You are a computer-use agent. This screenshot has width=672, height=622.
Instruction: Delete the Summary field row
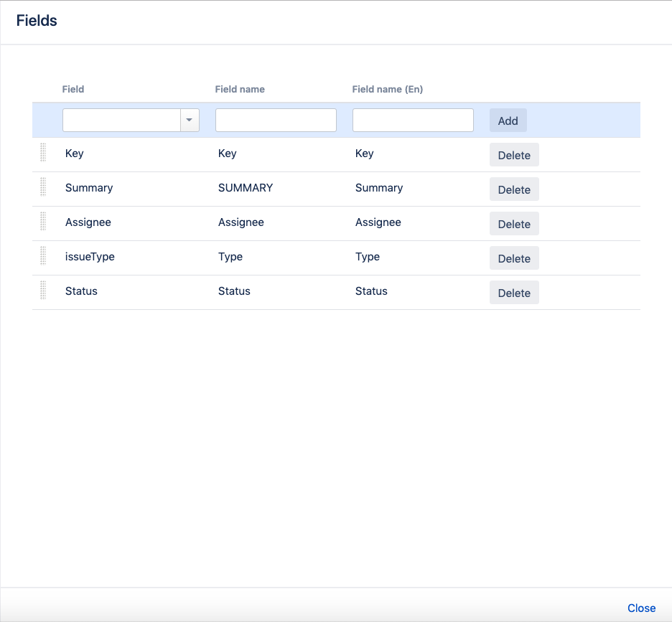pyautogui.click(x=514, y=189)
